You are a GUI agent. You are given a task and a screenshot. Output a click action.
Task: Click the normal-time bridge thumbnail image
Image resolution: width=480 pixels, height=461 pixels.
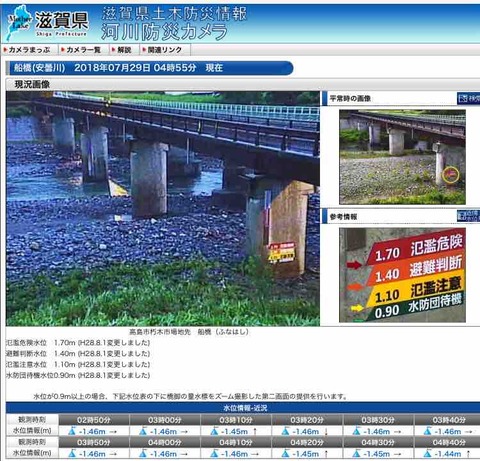[402, 157]
